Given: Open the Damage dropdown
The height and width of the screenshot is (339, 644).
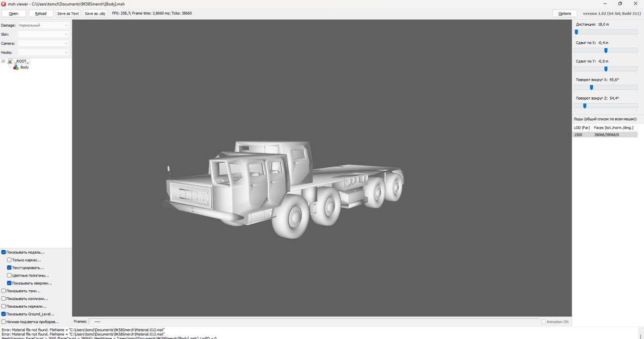Looking at the screenshot, I should point(43,25).
